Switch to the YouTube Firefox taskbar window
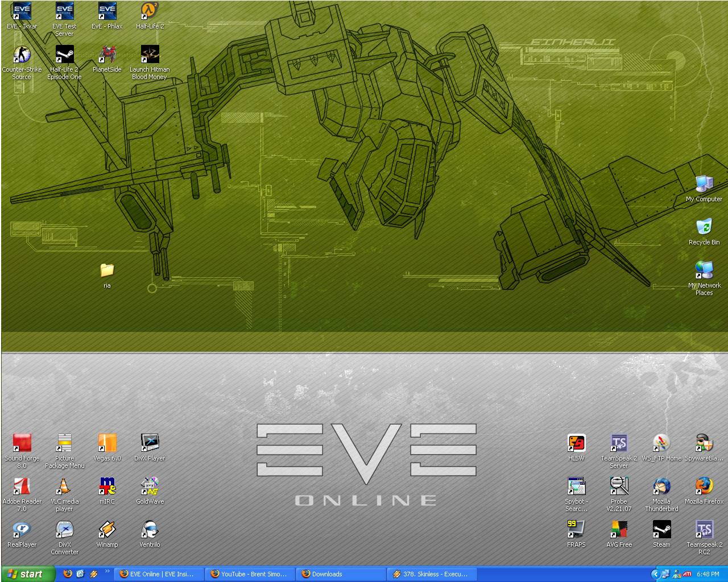The height and width of the screenshot is (582, 728). click(x=250, y=574)
